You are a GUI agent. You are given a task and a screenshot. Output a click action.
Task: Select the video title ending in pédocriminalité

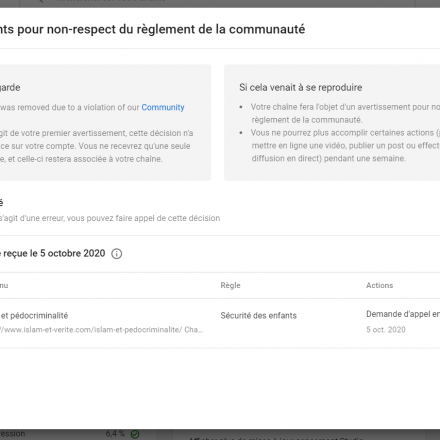click(x=34, y=316)
